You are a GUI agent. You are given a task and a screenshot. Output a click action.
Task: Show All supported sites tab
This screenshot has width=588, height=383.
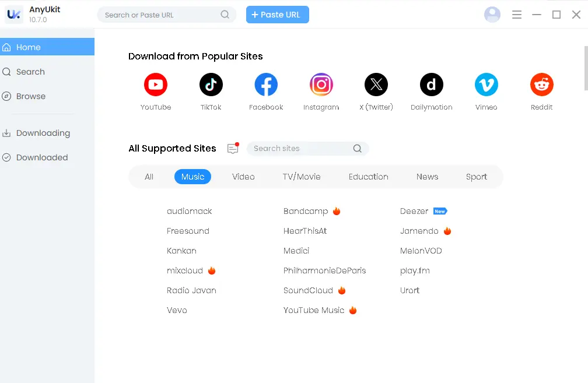[149, 177]
